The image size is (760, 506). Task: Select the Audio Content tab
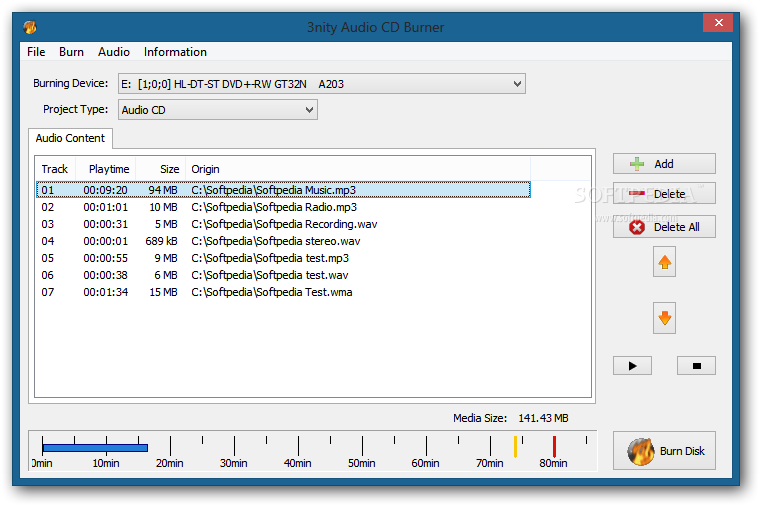[x=70, y=138]
